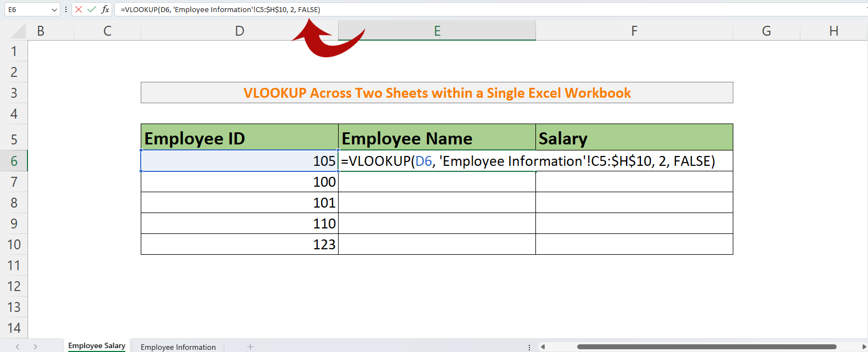Select cell with Employee ID 100
The image size is (868, 352).
[x=240, y=182]
